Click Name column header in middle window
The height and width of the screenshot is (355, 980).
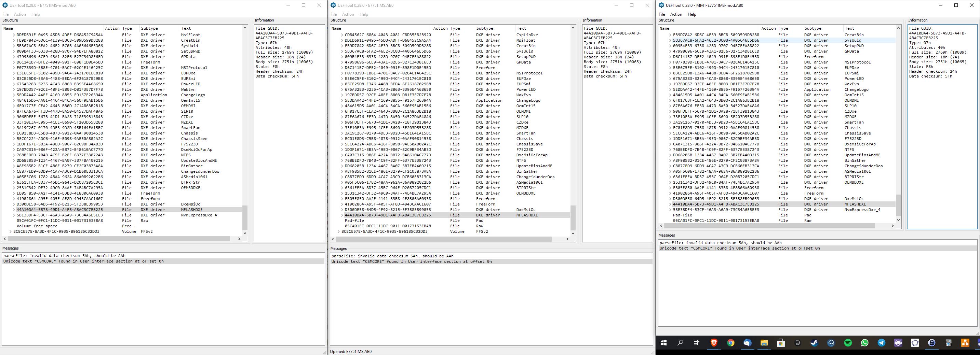(x=381, y=29)
